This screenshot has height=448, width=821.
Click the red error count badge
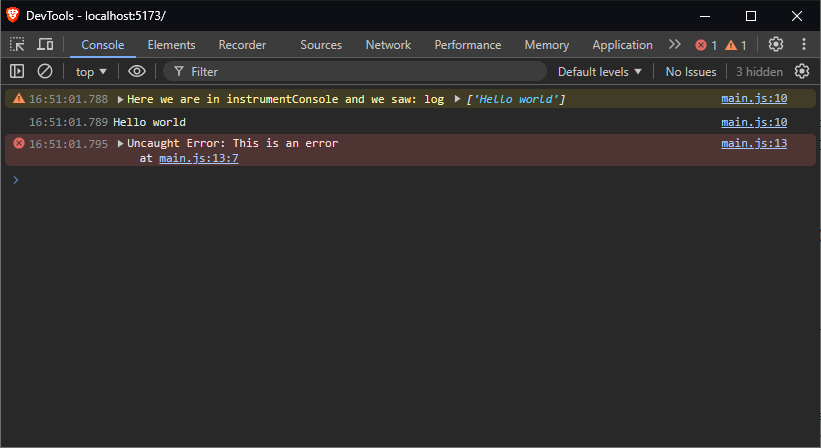coord(706,45)
